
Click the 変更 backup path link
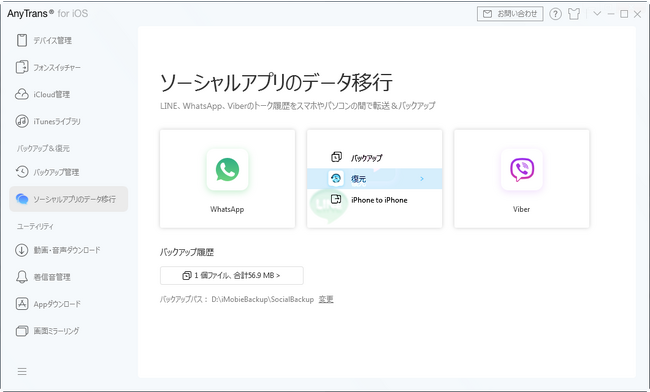(x=326, y=299)
